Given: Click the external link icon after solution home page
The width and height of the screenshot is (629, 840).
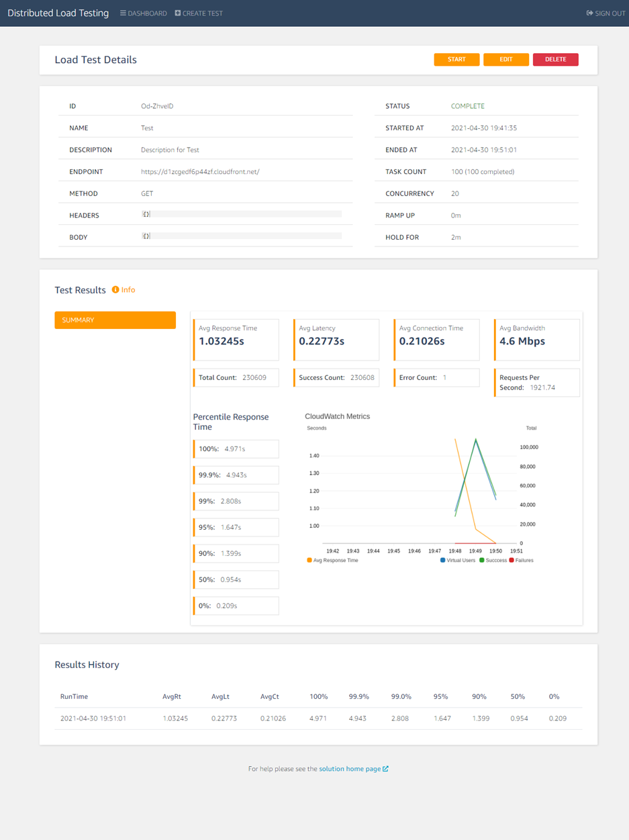Looking at the screenshot, I should (x=385, y=768).
